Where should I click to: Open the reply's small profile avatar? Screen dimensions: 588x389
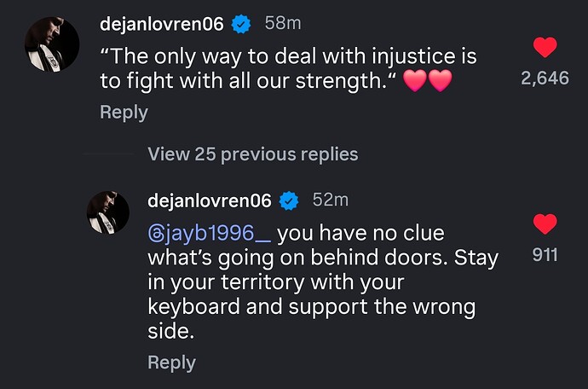(x=107, y=212)
